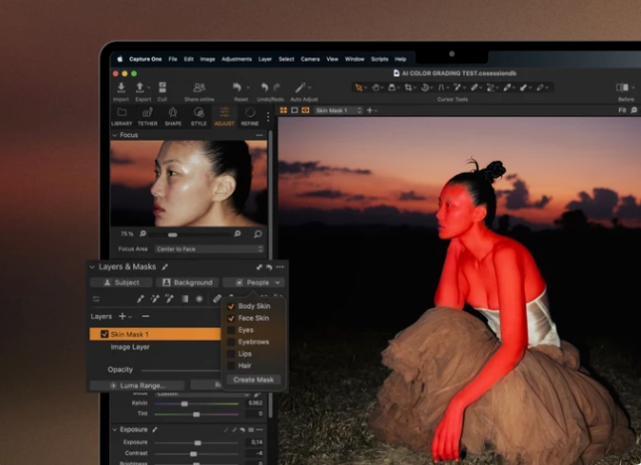The image size is (641, 465).
Task: Open the Share online tool
Action: tap(198, 89)
